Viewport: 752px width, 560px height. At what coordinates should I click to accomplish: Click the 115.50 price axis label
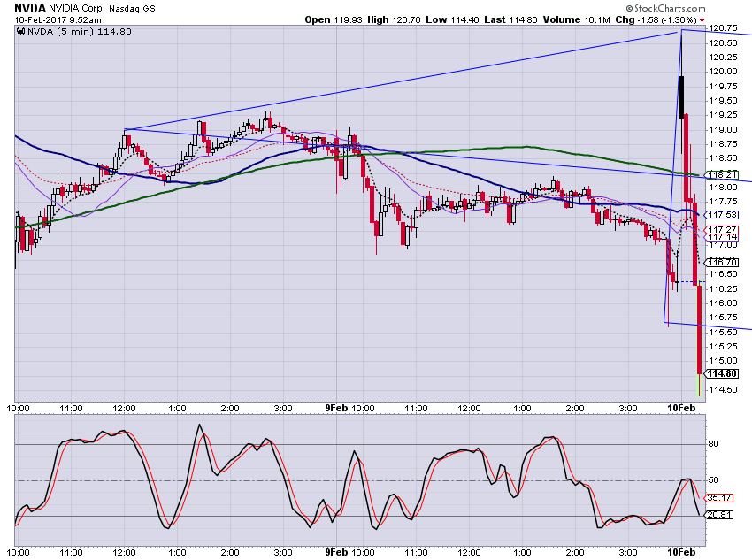tap(723, 333)
